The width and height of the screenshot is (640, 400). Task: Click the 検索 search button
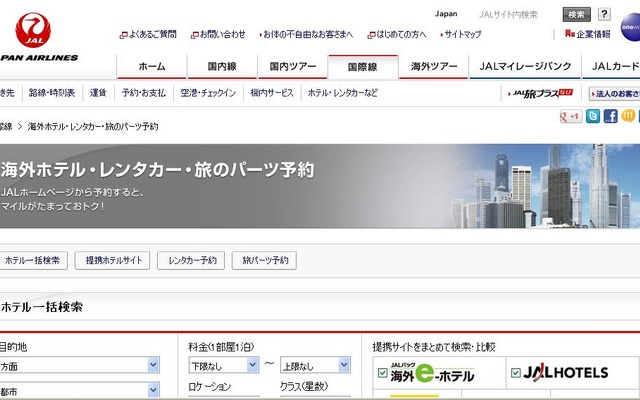576,15
